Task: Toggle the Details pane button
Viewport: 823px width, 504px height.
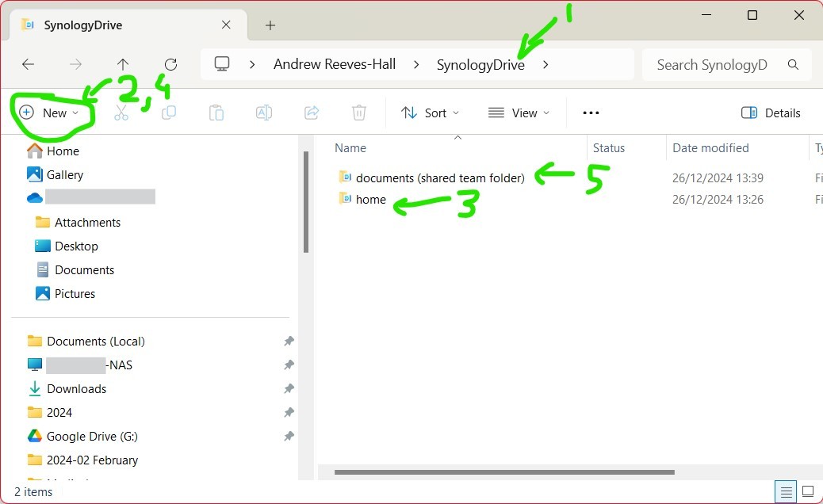Action: (x=771, y=113)
